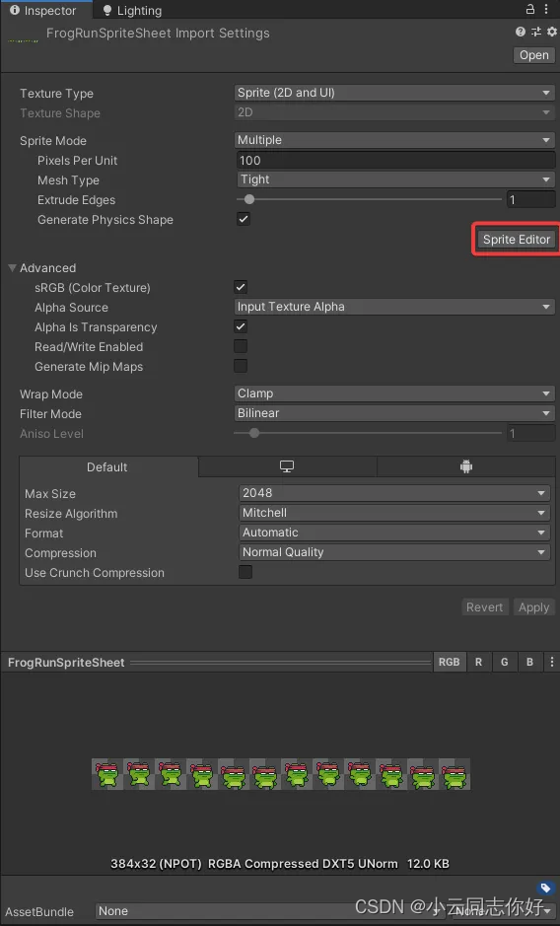Select the Default platform settings tab
This screenshot has width=560, height=926.
[106, 466]
